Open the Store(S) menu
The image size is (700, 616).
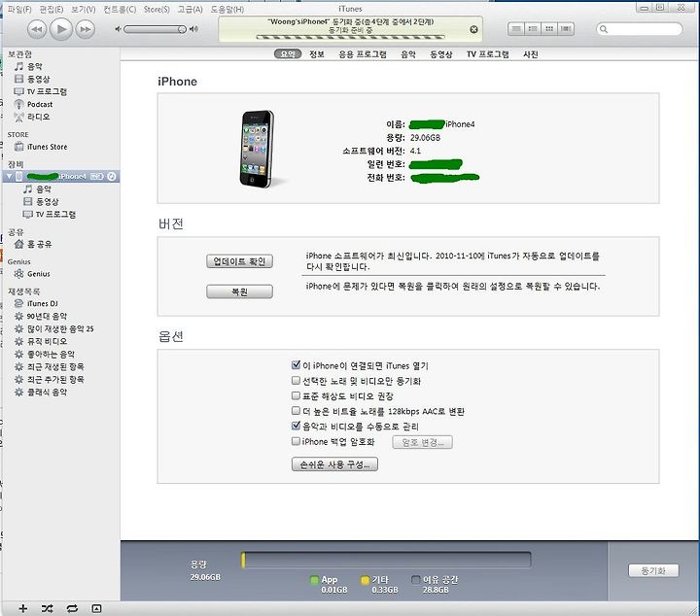point(157,10)
